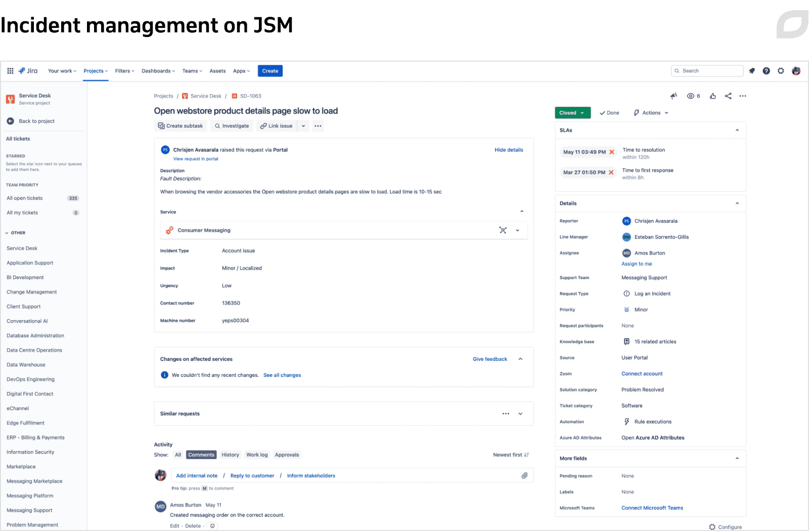The image size is (809, 532).
Task: Click the Create subtask button
Action: [181, 126]
